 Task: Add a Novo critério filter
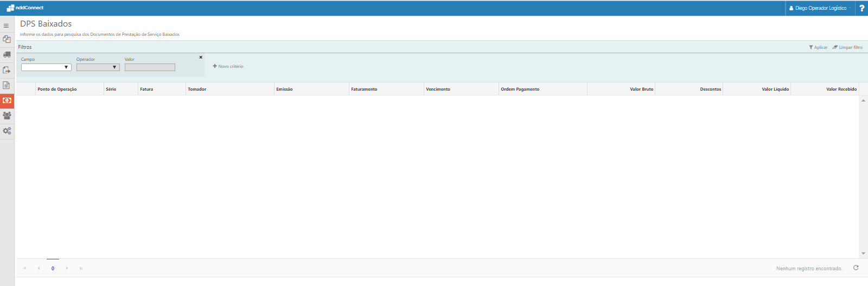coord(228,66)
